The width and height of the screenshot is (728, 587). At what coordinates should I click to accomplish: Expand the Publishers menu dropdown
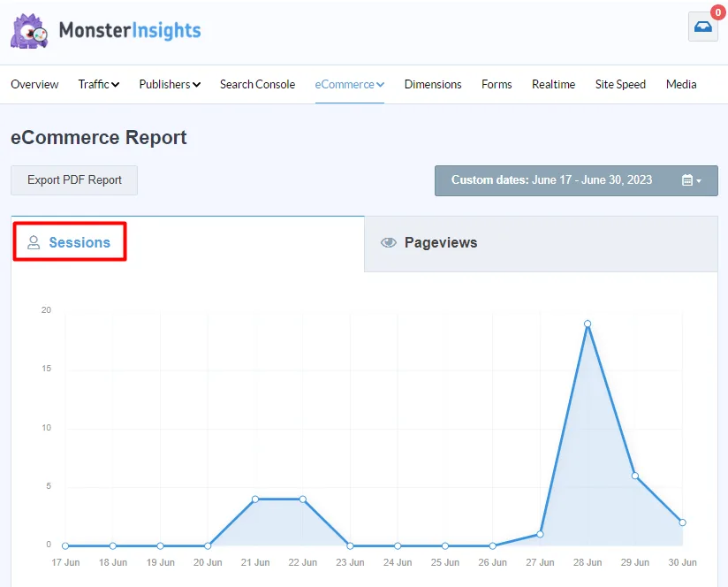coord(170,85)
